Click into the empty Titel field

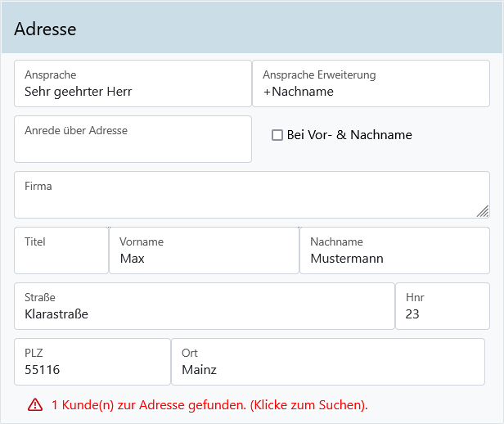(61, 257)
